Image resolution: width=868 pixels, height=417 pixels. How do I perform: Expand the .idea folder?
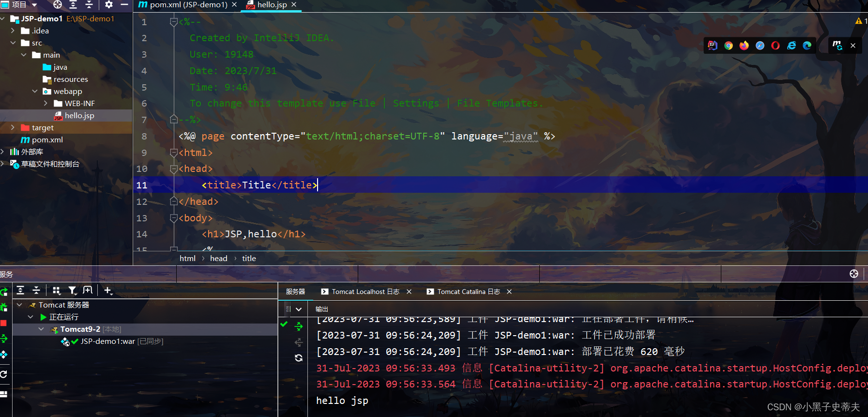(13, 31)
